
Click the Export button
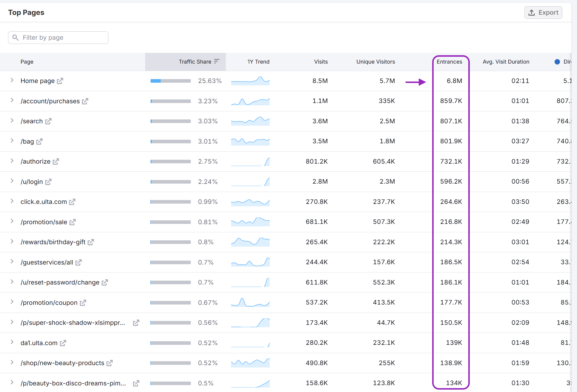click(543, 13)
